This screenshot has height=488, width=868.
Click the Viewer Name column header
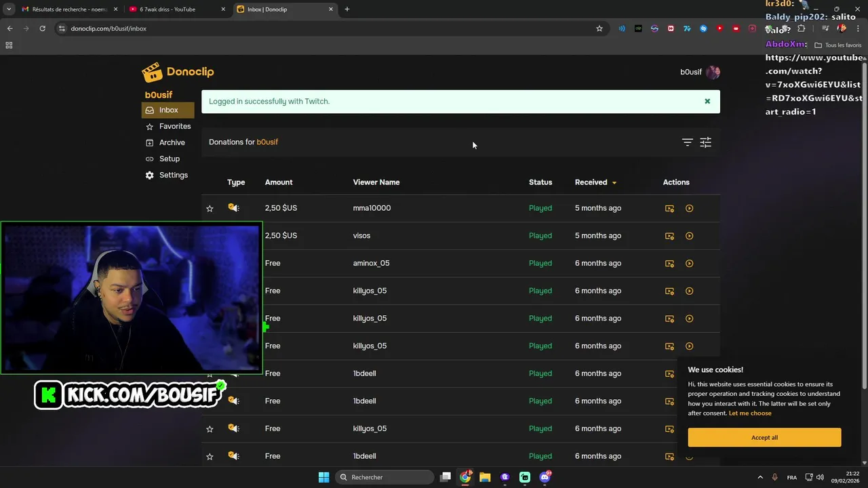[376, 182]
